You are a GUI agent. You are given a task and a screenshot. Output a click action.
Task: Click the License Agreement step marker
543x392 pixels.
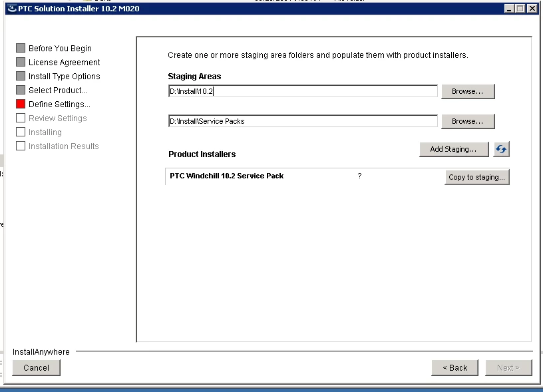[x=21, y=62]
